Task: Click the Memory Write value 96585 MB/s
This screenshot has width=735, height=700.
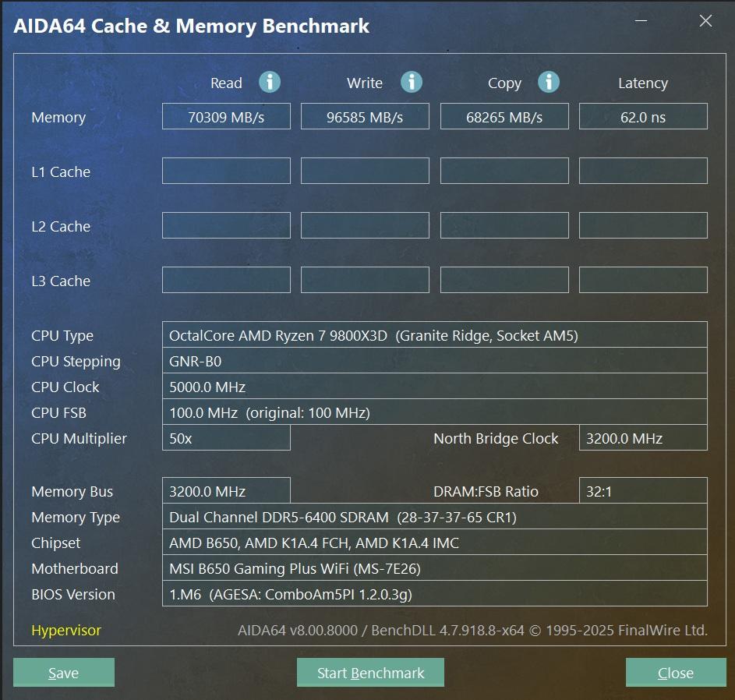Action: 365,117
